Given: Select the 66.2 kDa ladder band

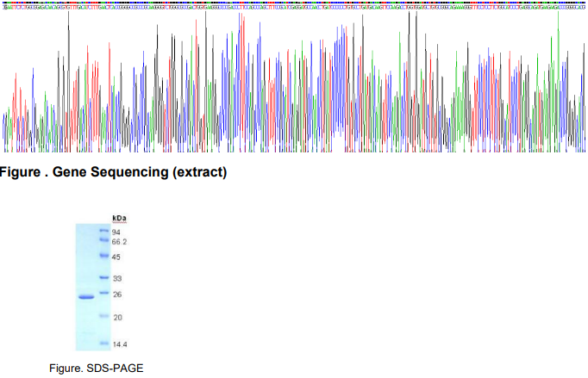Looking at the screenshot, I should 103,240.
